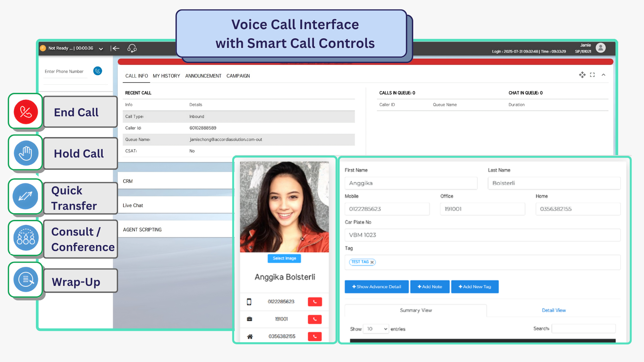Click the Jamie user avatar icon
Image resolution: width=644 pixels, height=362 pixels.
(x=601, y=48)
